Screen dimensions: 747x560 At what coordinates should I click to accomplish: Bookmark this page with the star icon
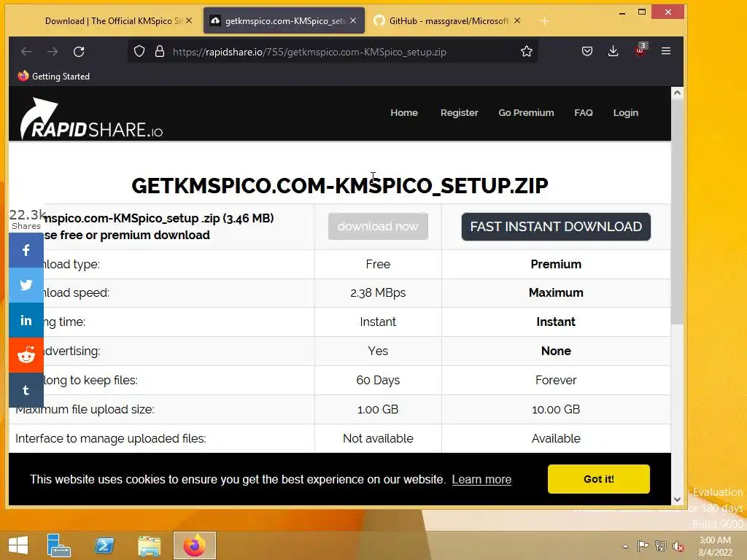point(527,52)
